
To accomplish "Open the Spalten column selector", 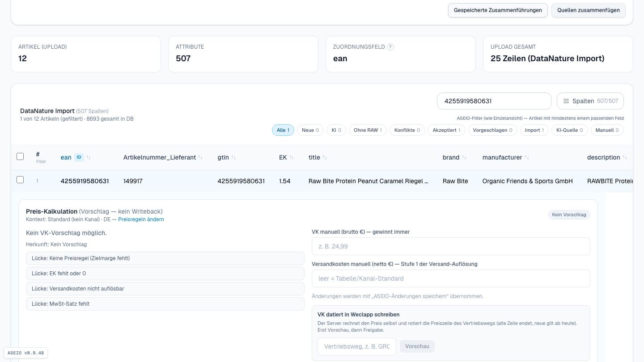I will (x=590, y=101).
